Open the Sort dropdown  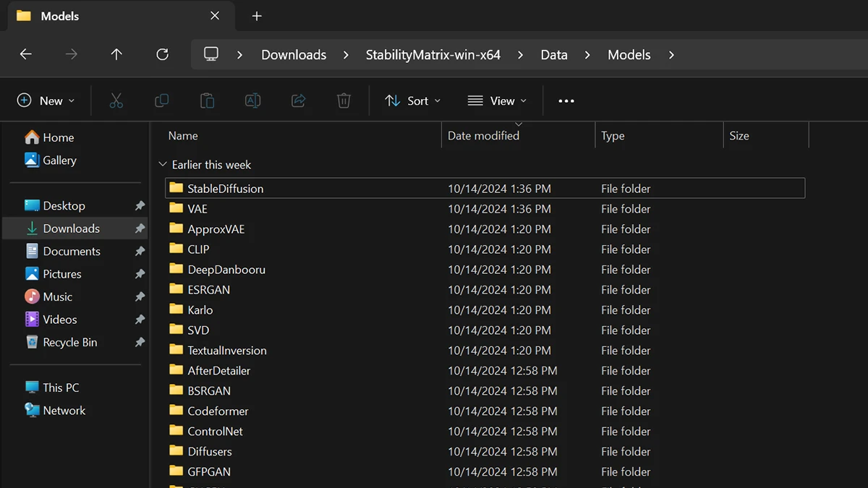(x=412, y=101)
